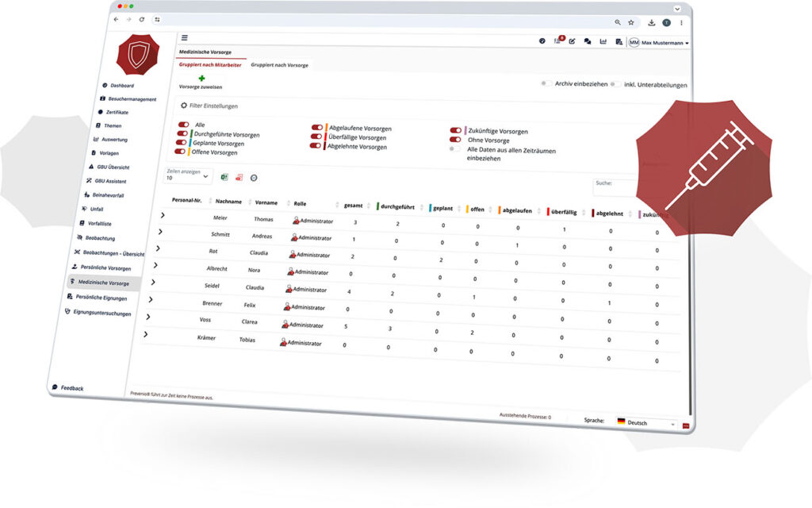Open Persönliche Eignungen in sidebar
This screenshot has width=812, height=508.
(98, 298)
